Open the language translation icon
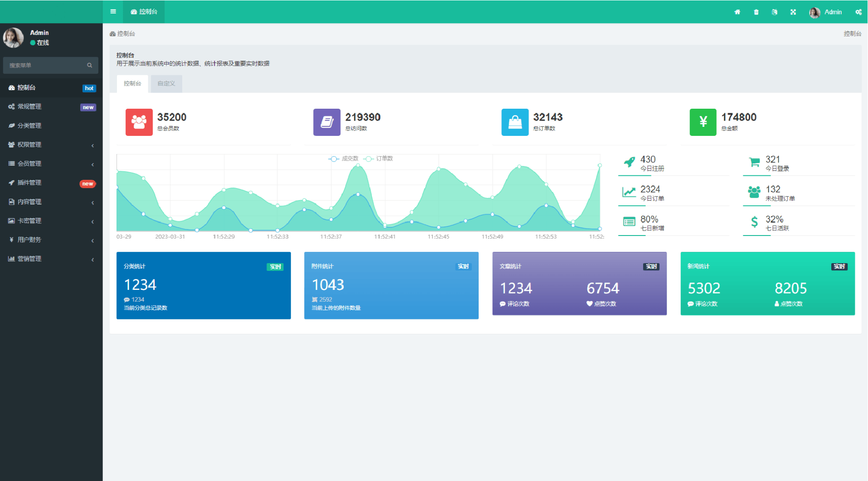Viewport: 868px width, 481px height. coord(775,12)
